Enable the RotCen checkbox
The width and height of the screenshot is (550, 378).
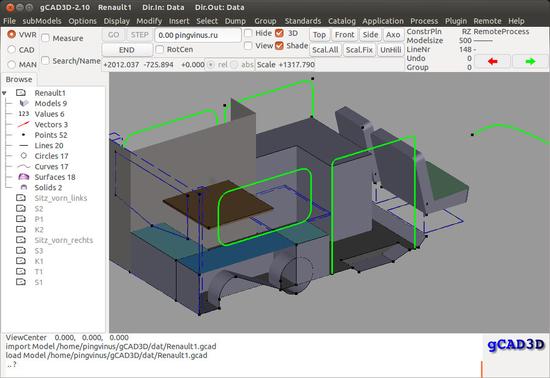(160, 49)
